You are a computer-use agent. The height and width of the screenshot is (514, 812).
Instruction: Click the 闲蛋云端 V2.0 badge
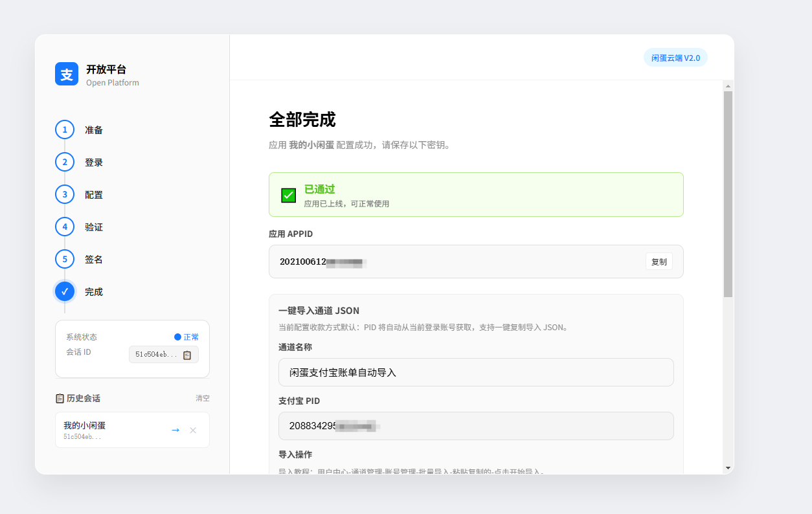675,58
